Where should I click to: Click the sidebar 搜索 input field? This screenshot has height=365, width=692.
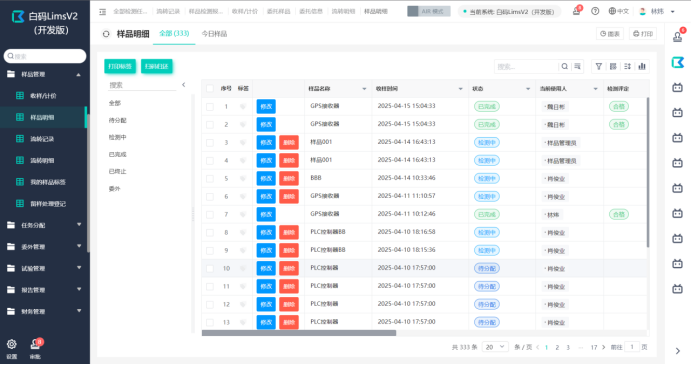45,56
